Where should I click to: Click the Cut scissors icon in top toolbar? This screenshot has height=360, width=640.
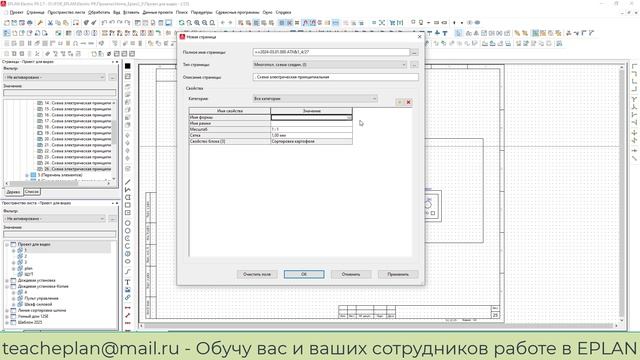50,23
